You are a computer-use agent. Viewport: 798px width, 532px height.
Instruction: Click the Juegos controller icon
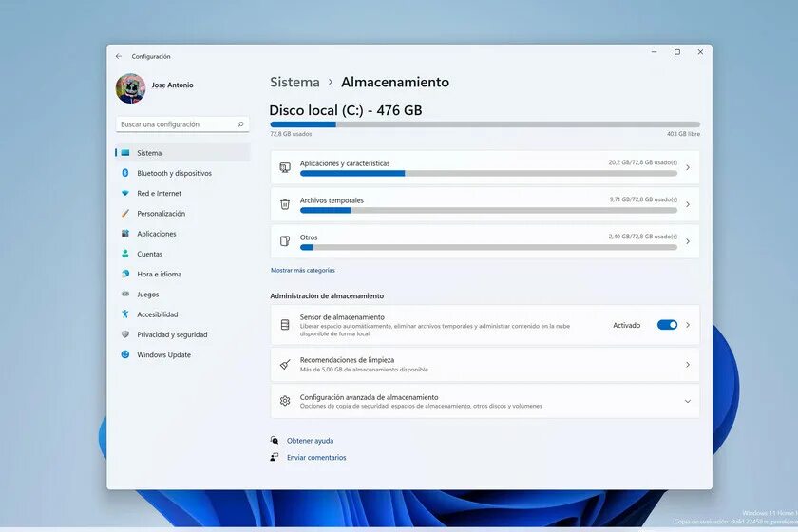pyautogui.click(x=125, y=294)
